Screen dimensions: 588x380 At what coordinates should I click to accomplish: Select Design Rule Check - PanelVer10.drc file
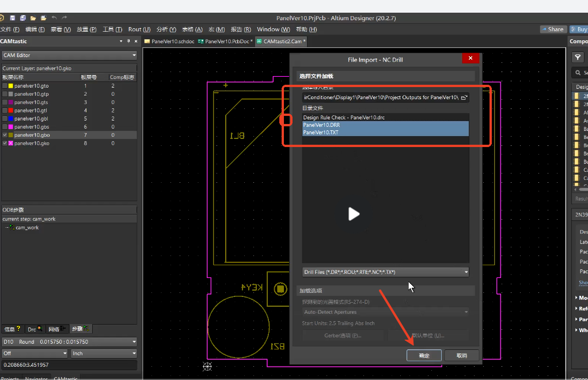pos(385,118)
